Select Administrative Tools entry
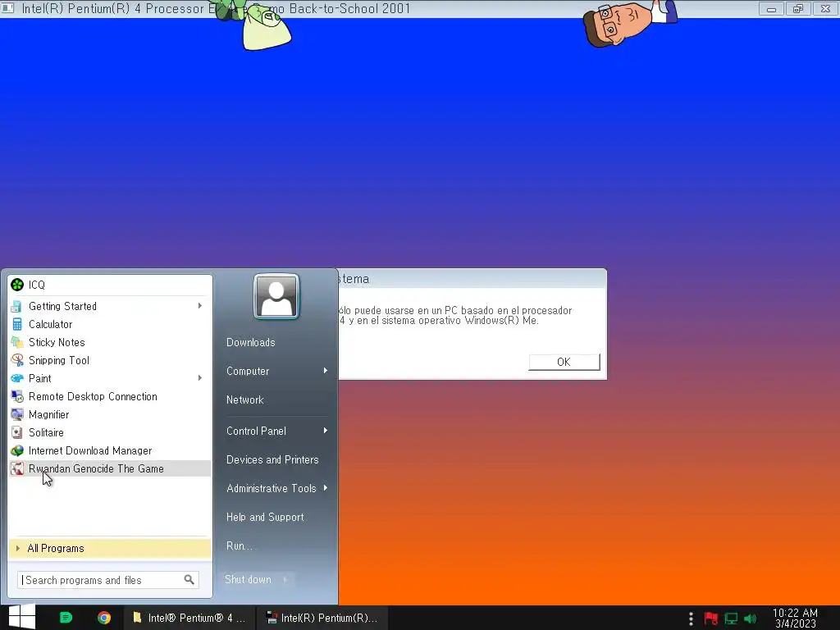The width and height of the screenshot is (840, 630). (x=271, y=488)
